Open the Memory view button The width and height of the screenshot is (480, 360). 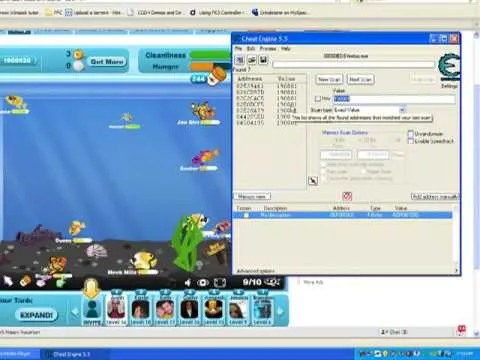[x=252, y=197]
